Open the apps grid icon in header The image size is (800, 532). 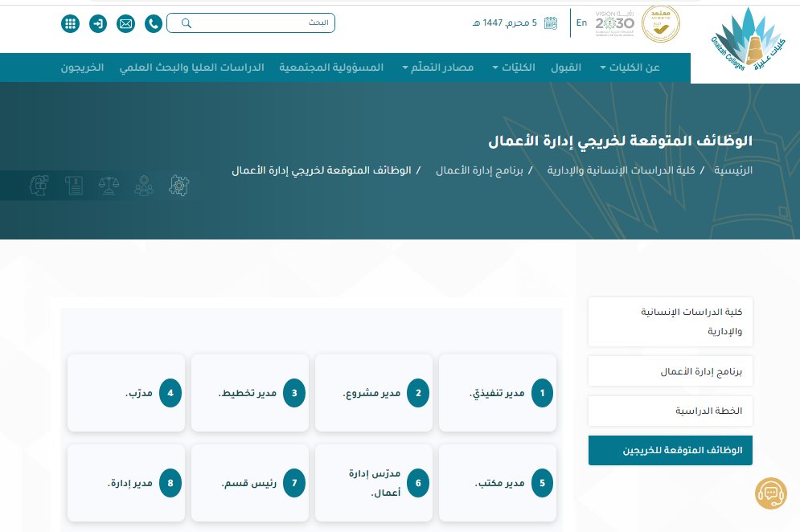pos(71,23)
